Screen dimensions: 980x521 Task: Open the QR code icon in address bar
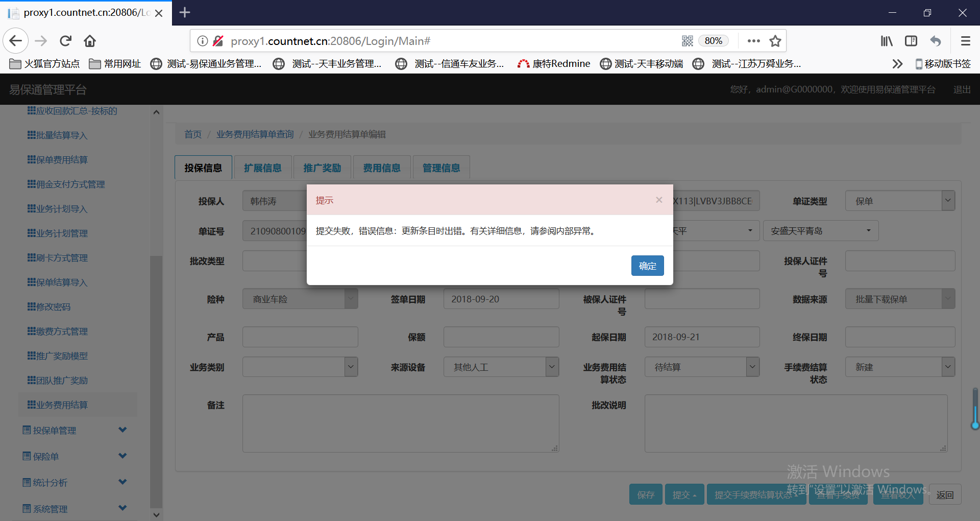pyautogui.click(x=687, y=41)
